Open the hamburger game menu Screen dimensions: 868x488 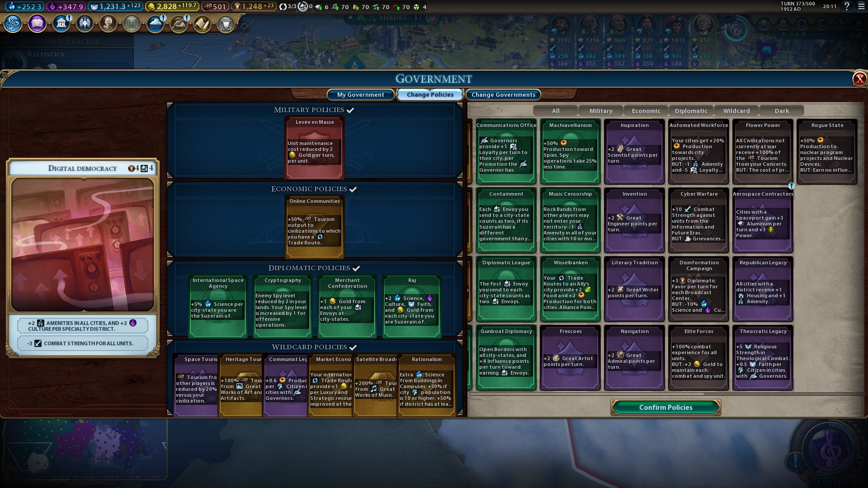pyautogui.click(x=862, y=7)
